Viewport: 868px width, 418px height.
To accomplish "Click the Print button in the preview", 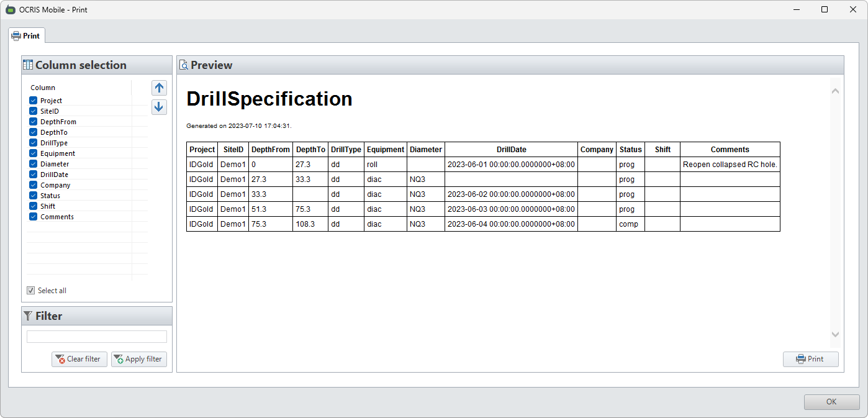I will (810, 359).
